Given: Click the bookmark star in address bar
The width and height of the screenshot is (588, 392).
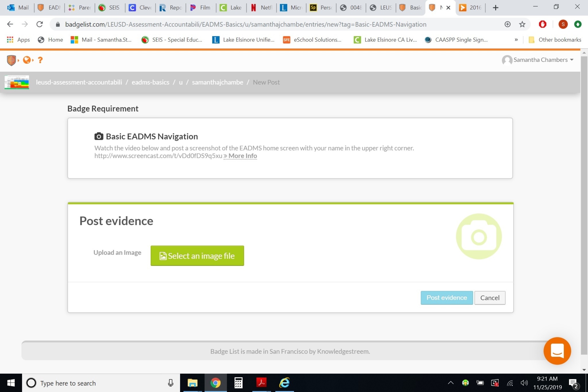Looking at the screenshot, I should click(x=522, y=24).
